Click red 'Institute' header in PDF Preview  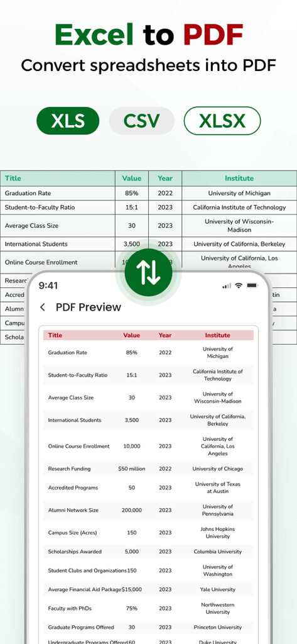pyautogui.click(x=218, y=335)
